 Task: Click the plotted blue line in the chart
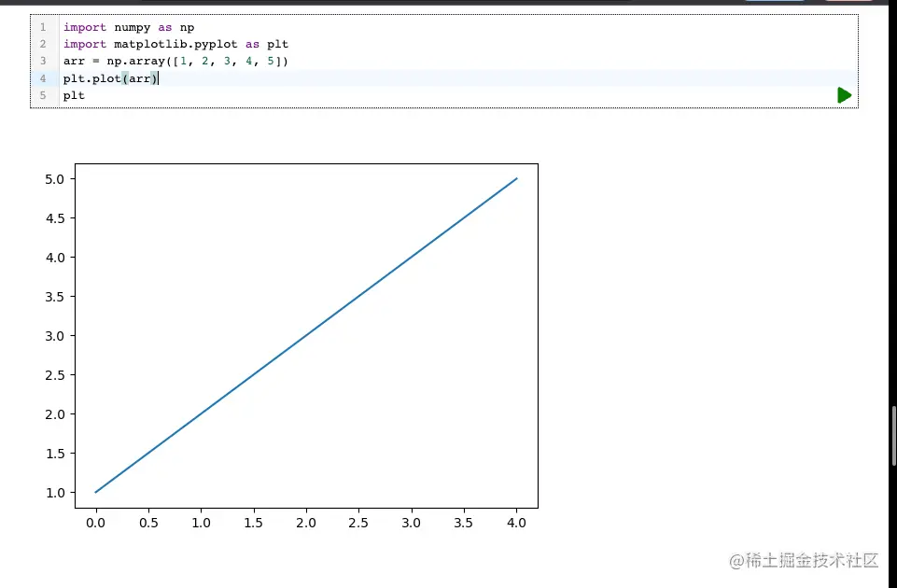[x=306, y=336]
